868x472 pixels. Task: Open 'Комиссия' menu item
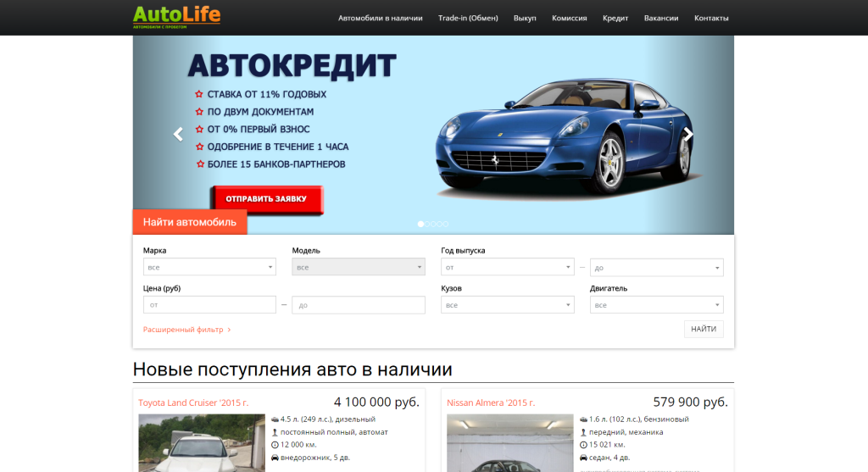(x=569, y=19)
